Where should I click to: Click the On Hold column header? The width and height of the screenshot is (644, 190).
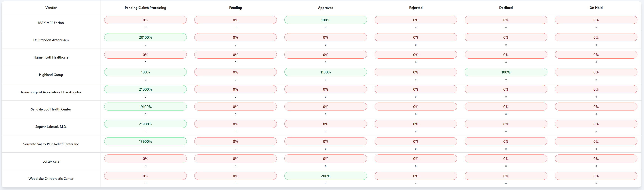(596, 8)
